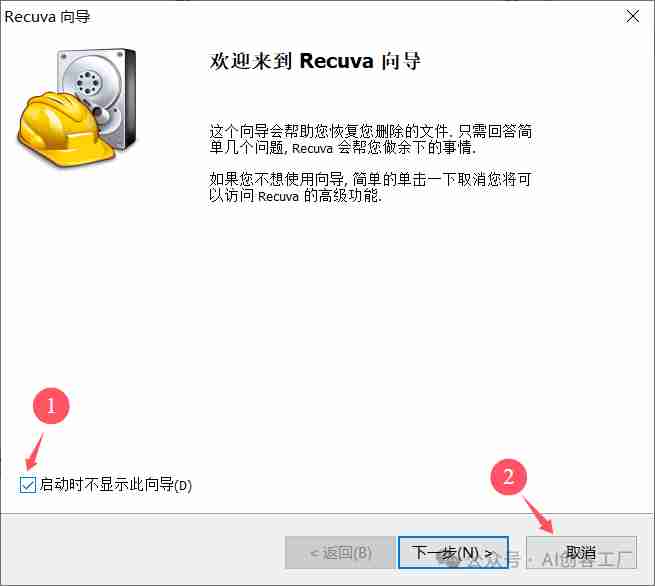The width and height of the screenshot is (655, 586).
Task: Click the red circle annotation numbered 2
Action: coord(508,477)
